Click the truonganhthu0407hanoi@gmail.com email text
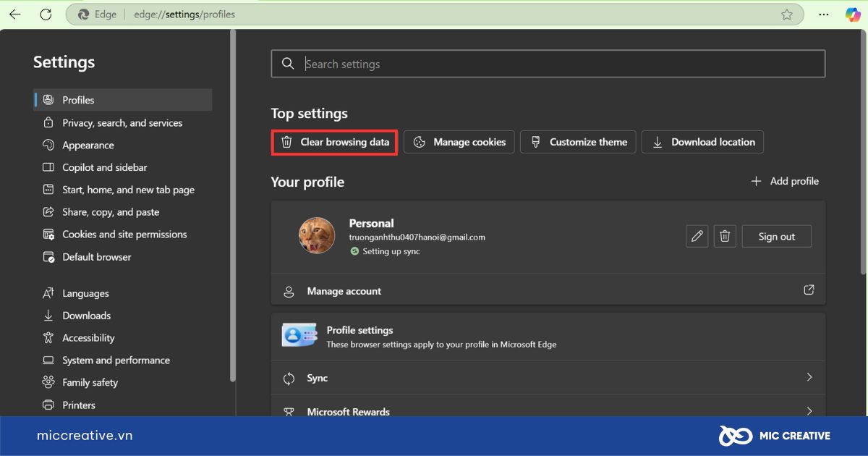 click(417, 237)
